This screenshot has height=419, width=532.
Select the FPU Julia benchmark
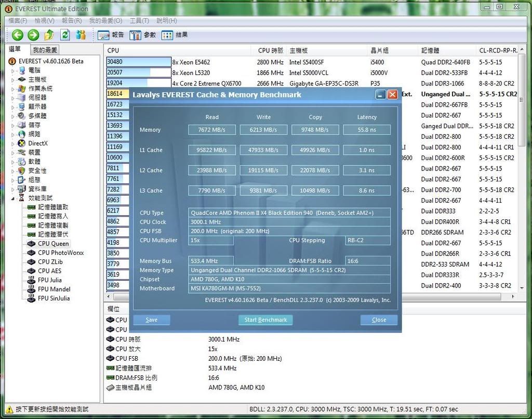49,280
